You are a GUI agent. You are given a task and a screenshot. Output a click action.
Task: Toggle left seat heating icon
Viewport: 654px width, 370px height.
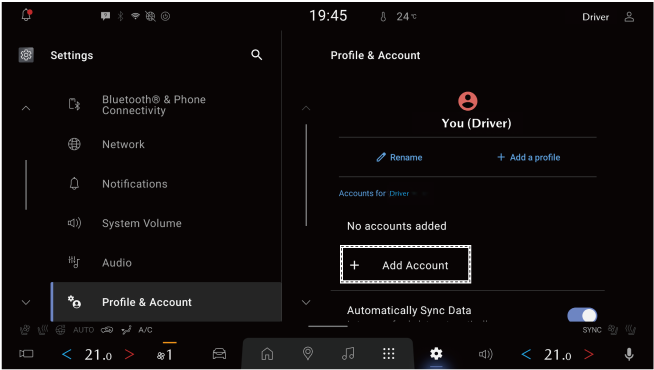point(43,330)
